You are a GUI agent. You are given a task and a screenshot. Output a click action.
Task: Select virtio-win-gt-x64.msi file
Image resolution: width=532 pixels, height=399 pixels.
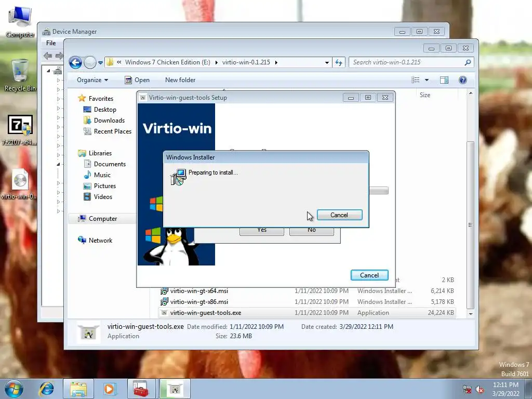(307, 291)
